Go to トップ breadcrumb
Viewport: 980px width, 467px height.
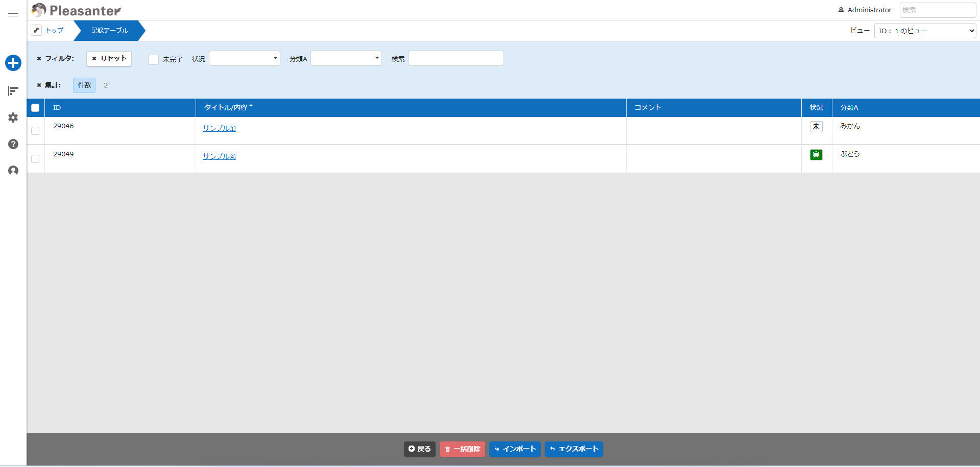click(x=55, y=31)
